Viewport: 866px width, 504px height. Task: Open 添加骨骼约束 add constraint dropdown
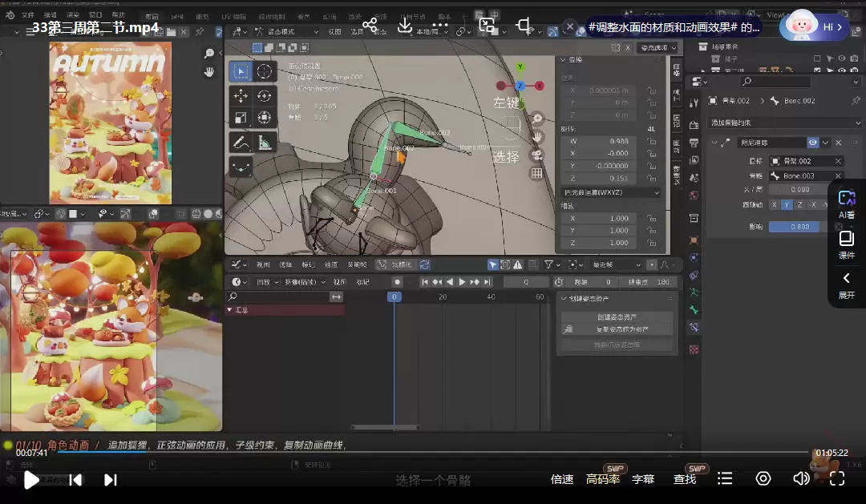point(784,123)
